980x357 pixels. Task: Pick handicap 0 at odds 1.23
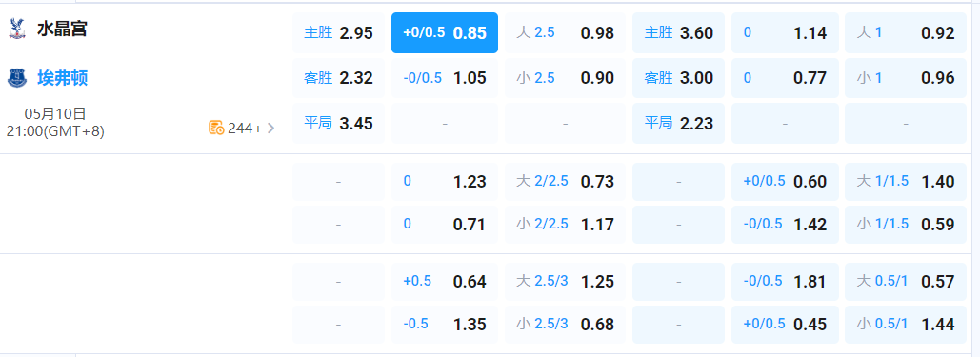tap(445, 182)
